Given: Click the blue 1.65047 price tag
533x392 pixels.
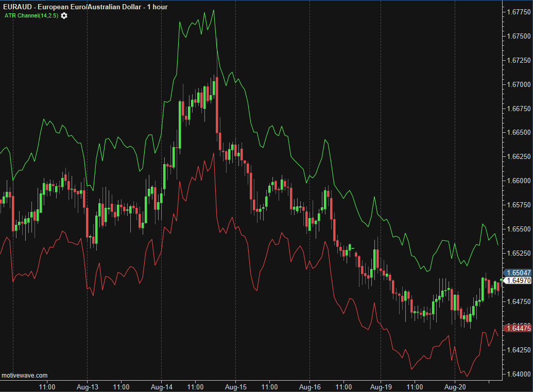Looking at the screenshot, I should 519,273.
